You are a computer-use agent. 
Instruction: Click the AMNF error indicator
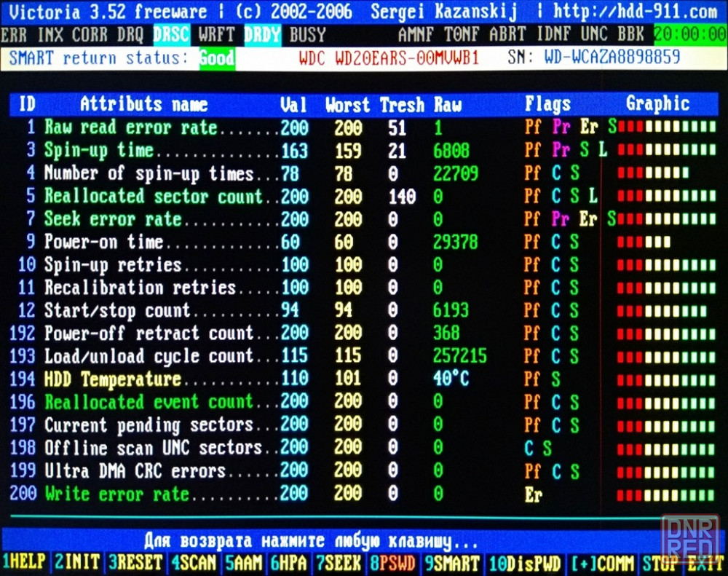[x=416, y=34]
